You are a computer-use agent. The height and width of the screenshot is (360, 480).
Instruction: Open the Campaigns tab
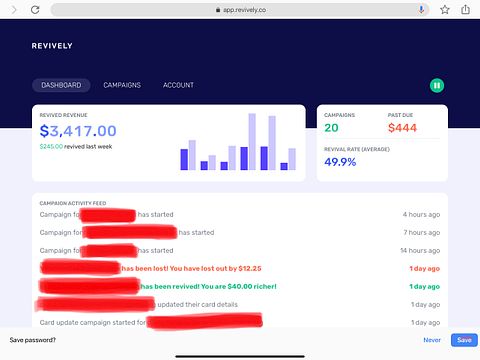(122, 85)
